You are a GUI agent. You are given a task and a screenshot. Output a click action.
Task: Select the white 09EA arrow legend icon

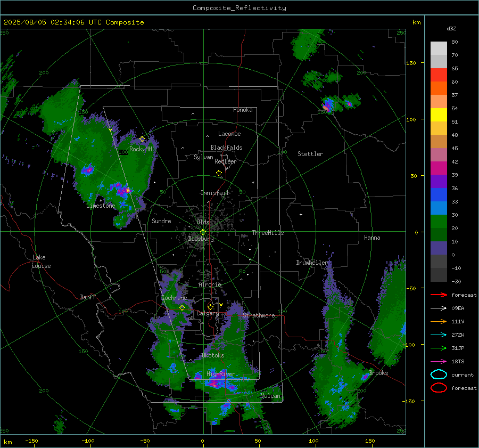click(439, 308)
